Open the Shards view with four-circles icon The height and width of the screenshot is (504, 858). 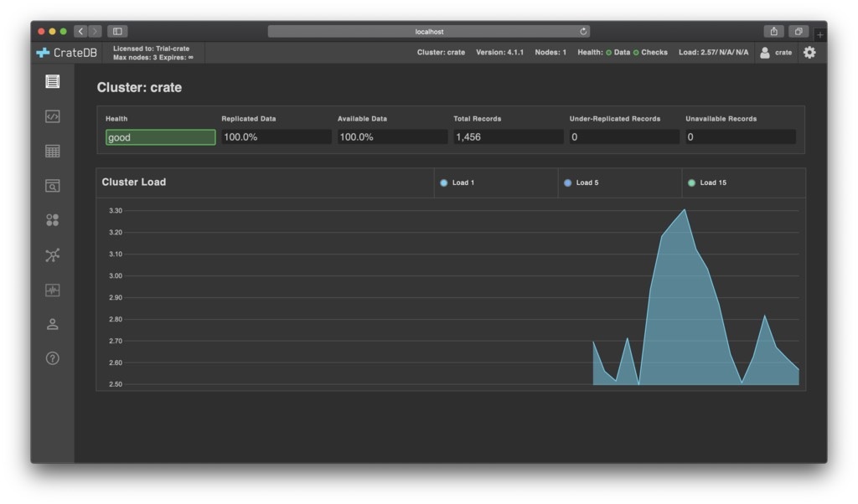tap(53, 220)
